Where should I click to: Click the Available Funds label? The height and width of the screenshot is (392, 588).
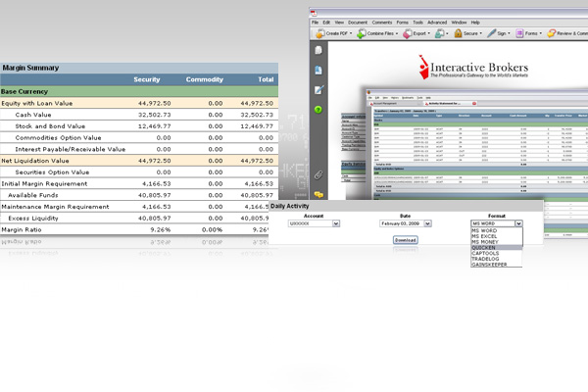click(33, 195)
